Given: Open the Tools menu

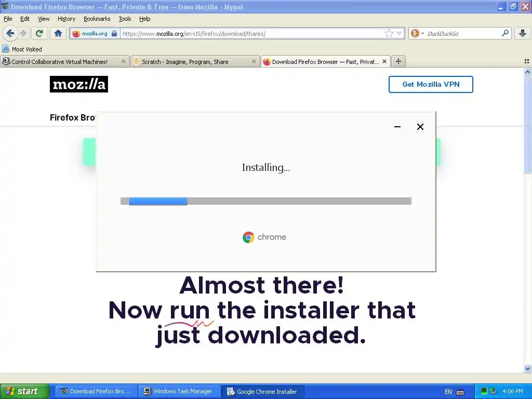Looking at the screenshot, I should click(x=125, y=19).
